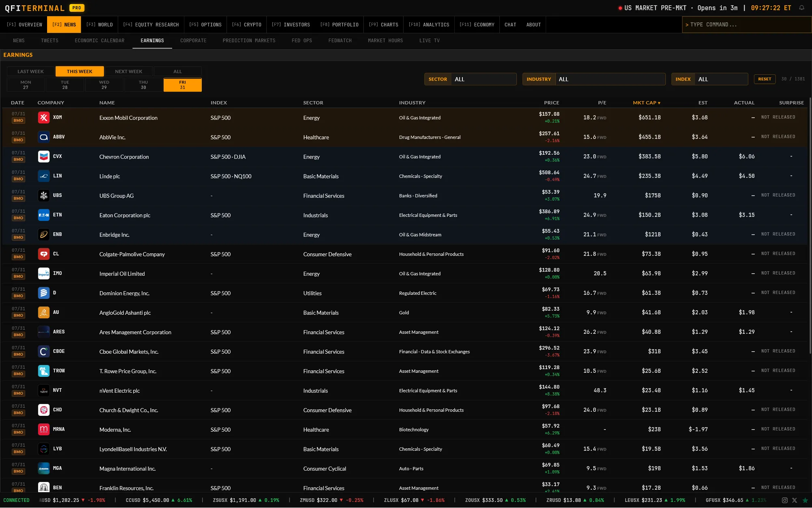Sort by the MKT CAP column header
Screen dimensions: 812x508
click(646, 103)
